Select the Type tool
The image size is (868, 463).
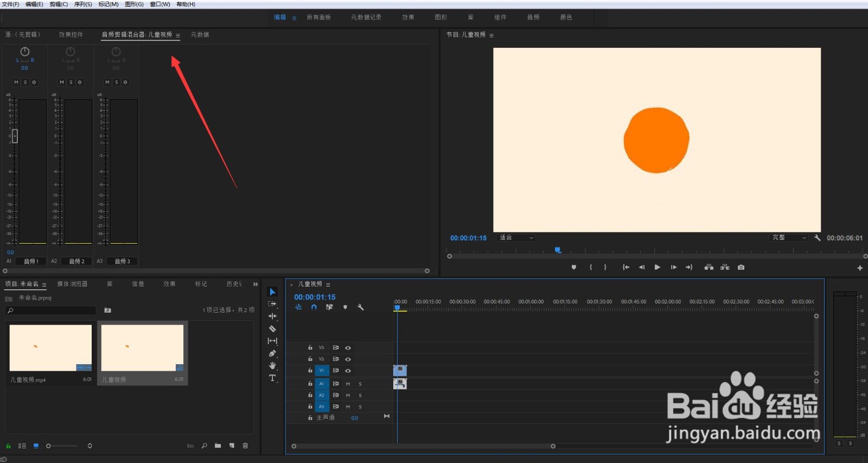pyautogui.click(x=272, y=378)
